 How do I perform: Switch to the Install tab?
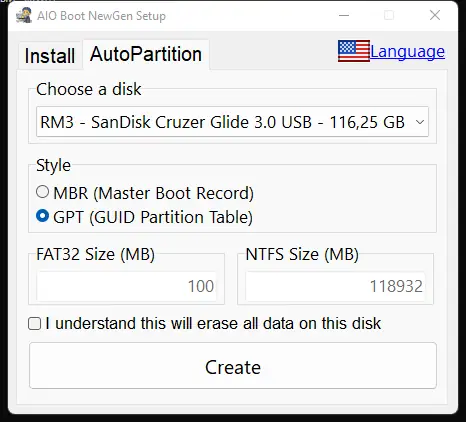click(x=50, y=56)
